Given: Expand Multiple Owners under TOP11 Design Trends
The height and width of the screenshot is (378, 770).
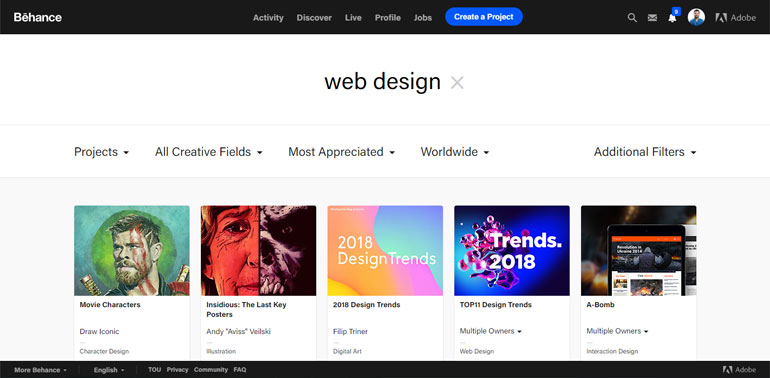Looking at the screenshot, I should pyautogui.click(x=491, y=331).
